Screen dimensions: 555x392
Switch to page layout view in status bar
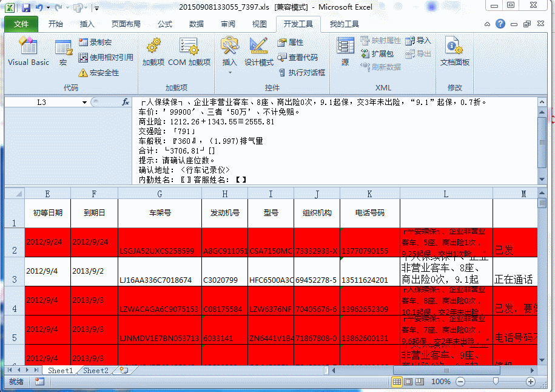409,382
